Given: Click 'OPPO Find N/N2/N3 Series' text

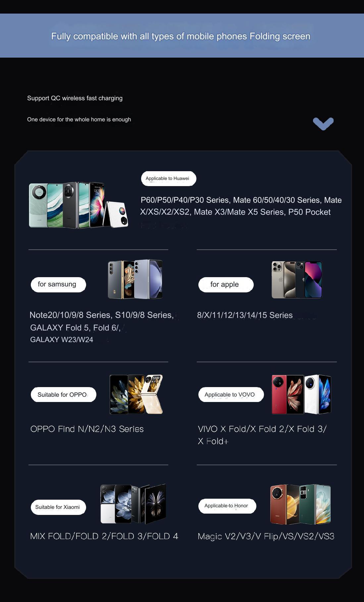Looking at the screenshot, I should coord(87,429).
